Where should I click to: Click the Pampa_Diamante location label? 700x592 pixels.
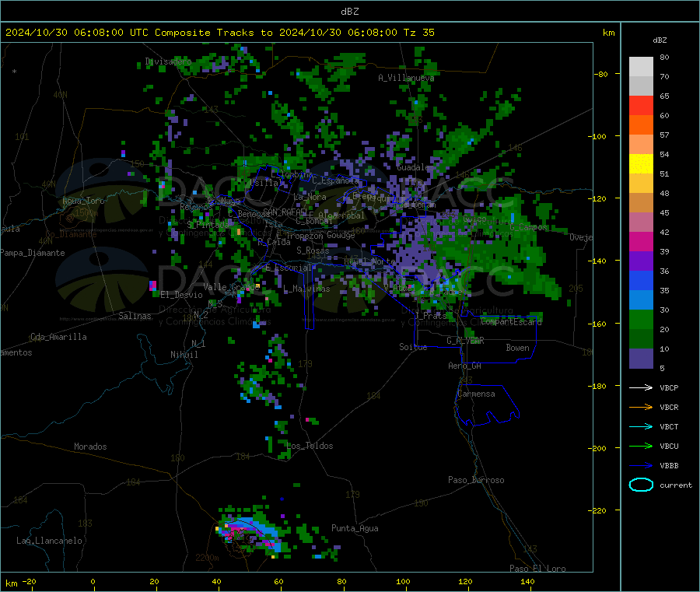click(33, 253)
